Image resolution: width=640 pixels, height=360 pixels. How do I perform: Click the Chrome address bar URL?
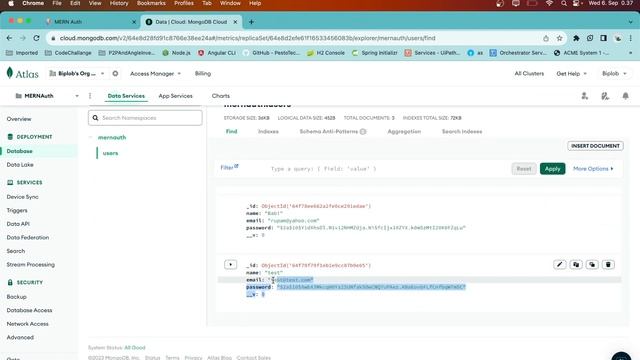point(248,38)
